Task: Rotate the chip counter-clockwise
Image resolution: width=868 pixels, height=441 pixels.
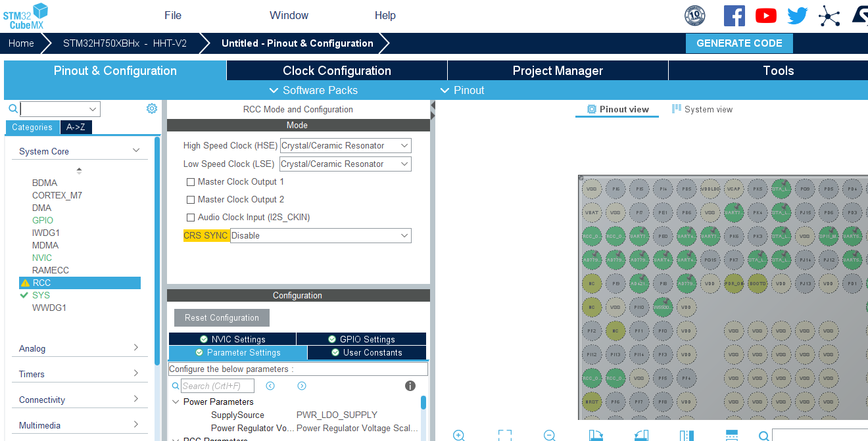Action: 641,435
